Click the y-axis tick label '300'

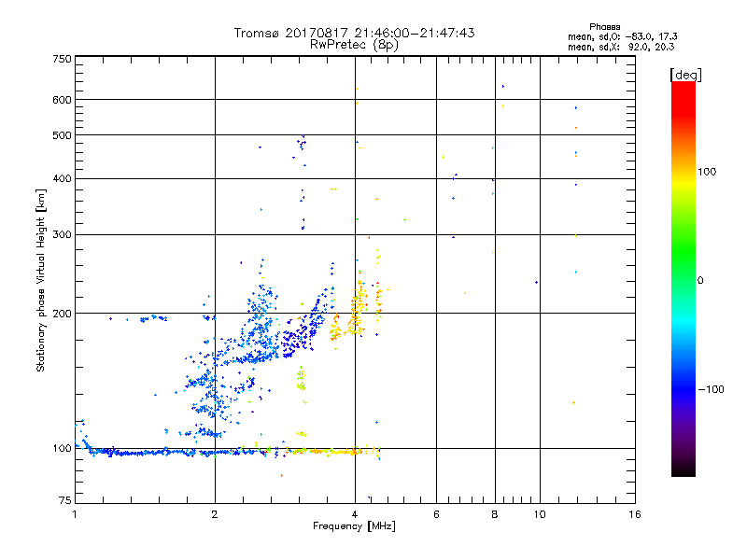coord(62,235)
